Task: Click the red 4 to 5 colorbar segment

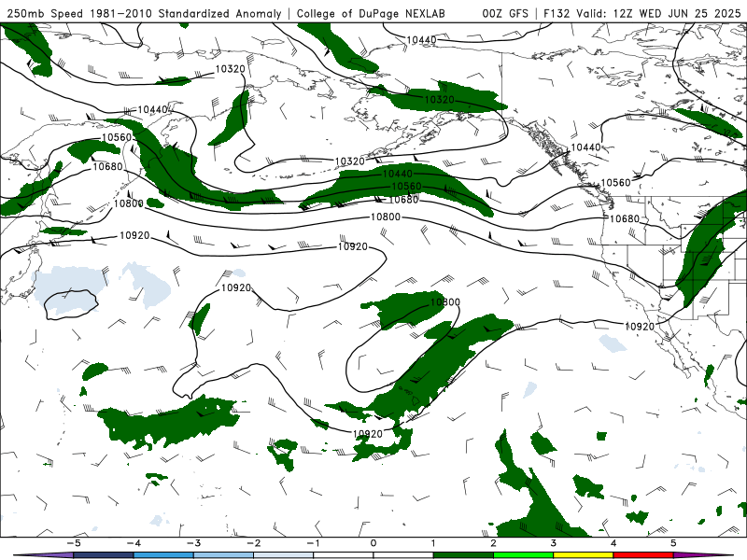Action: coord(643,555)
